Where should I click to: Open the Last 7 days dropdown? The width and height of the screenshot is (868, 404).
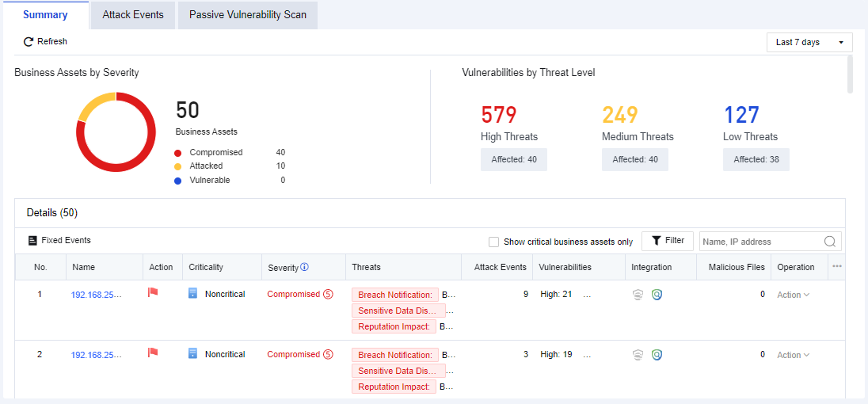pyautogui.click(x=809, y=42)
